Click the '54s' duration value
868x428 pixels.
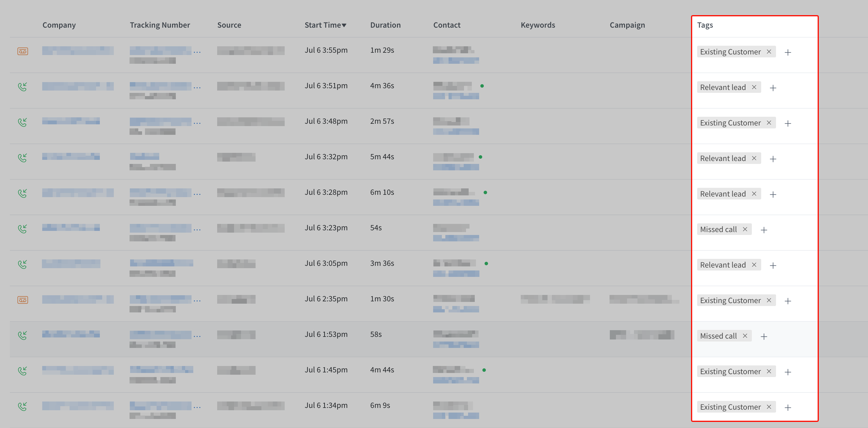tap(376, 228)
